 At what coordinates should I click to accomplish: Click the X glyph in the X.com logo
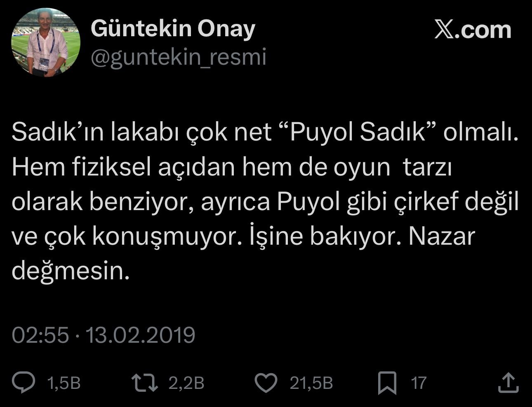coord(443,31)
